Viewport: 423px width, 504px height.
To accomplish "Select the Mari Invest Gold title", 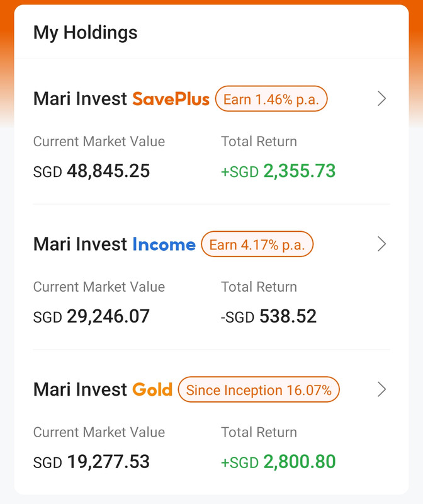I will [x=103, y=389].
